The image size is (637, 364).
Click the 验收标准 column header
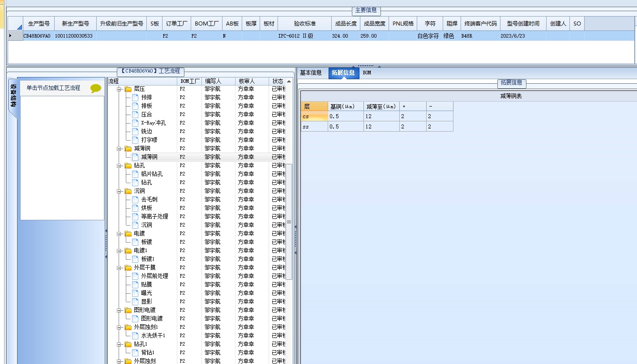coord(305,24)
